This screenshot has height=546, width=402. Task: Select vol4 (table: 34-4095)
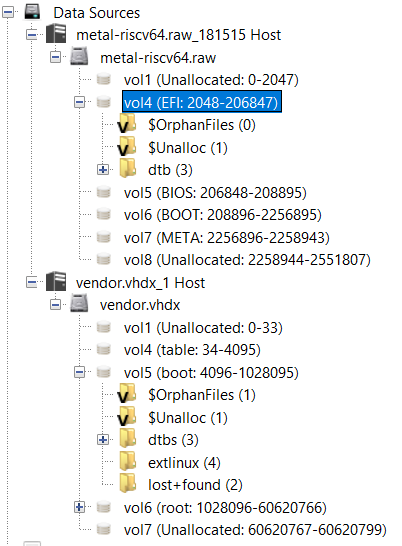click(x=192, y=350)
